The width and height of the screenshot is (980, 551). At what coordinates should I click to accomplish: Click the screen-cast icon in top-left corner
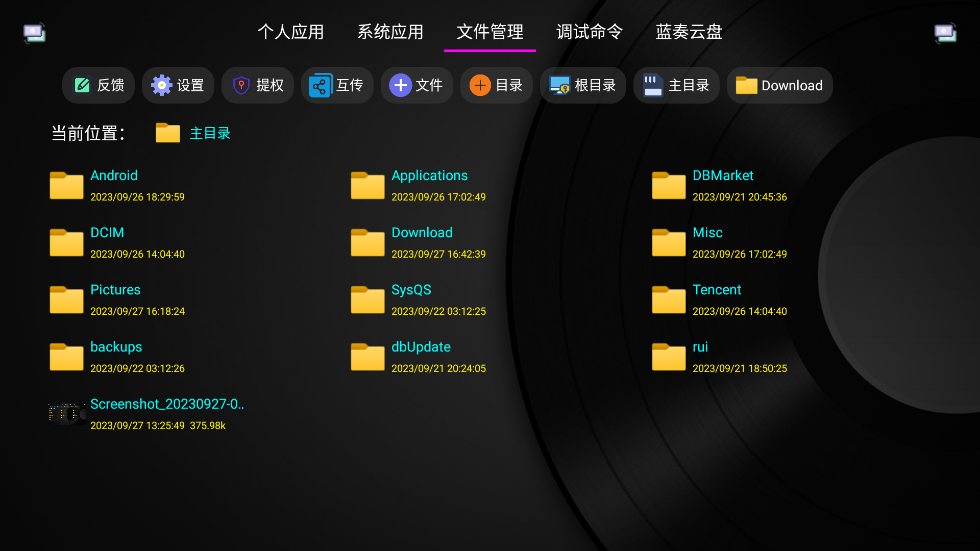[x=34, y=33]
